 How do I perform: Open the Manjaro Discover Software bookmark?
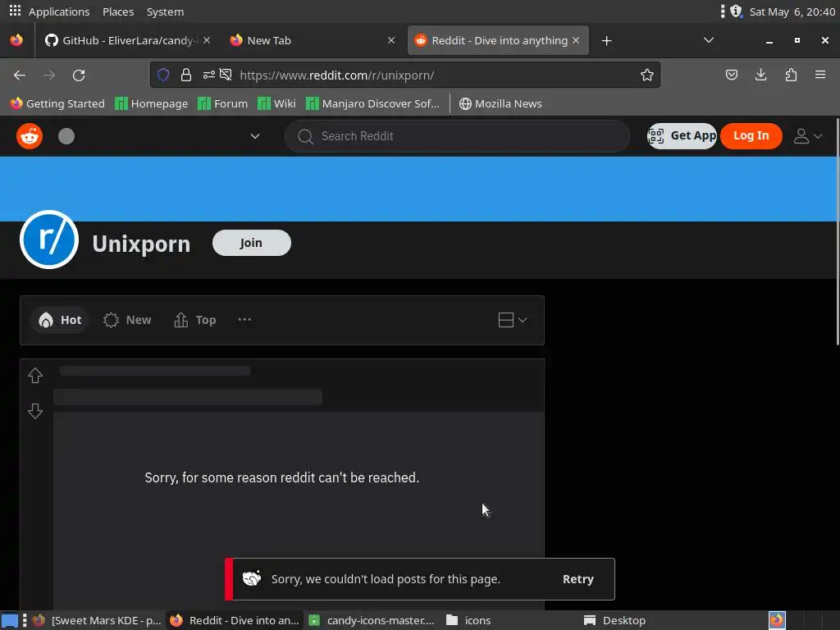coord(372,103)
